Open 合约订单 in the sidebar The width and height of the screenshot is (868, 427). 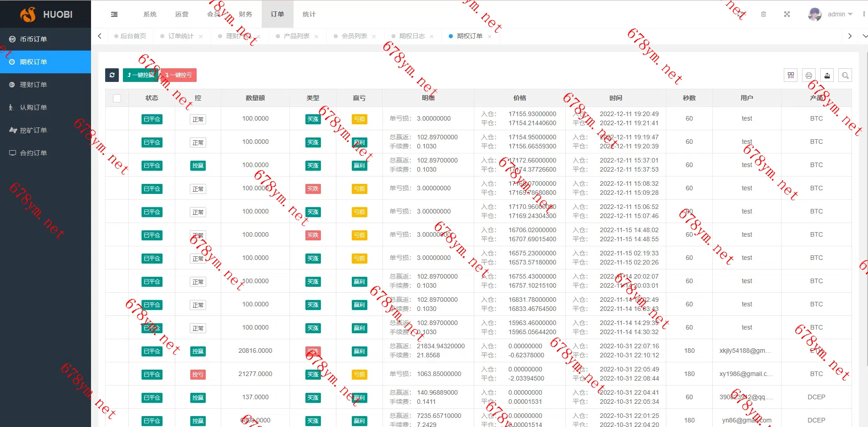[46, 153]
